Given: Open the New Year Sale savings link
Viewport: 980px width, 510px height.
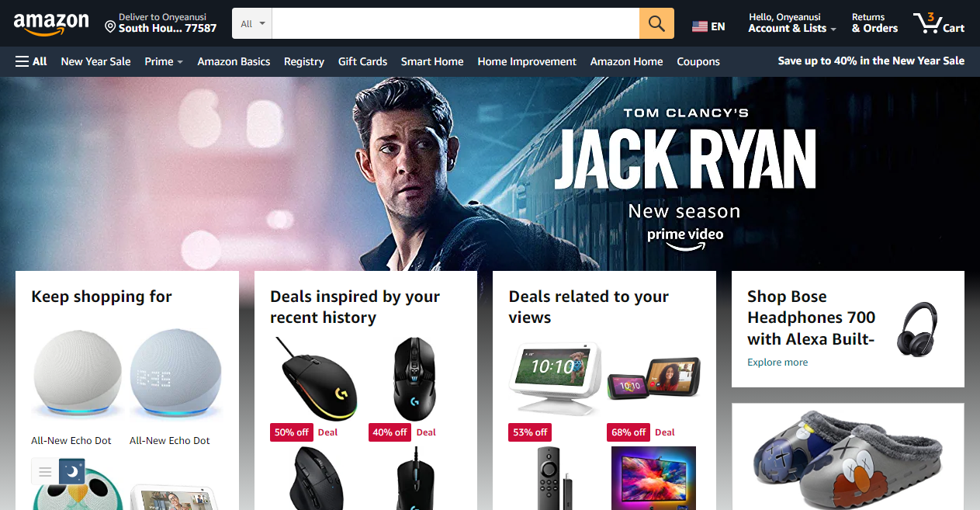Looking at the screenshot, I should click(x=871, y=61).
